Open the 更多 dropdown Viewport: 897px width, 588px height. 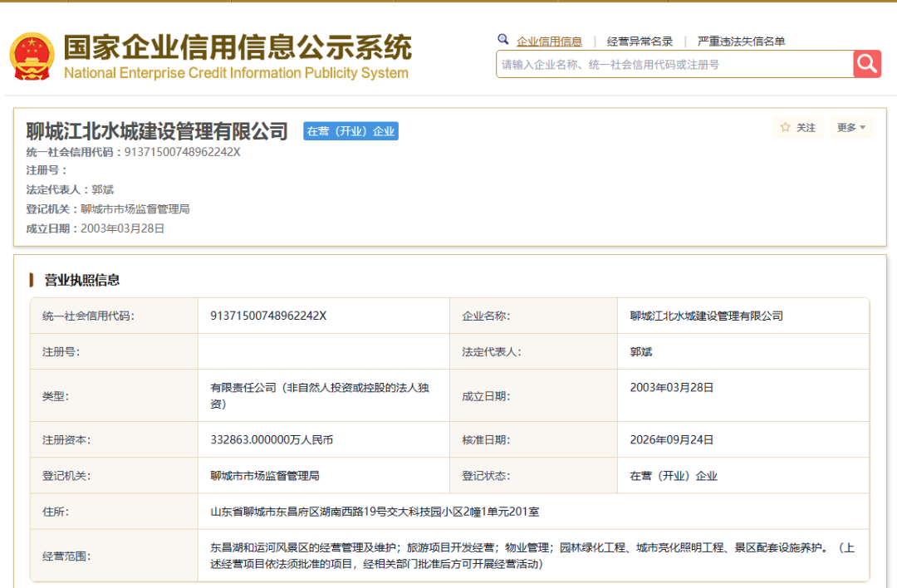[x=851, y=128]
